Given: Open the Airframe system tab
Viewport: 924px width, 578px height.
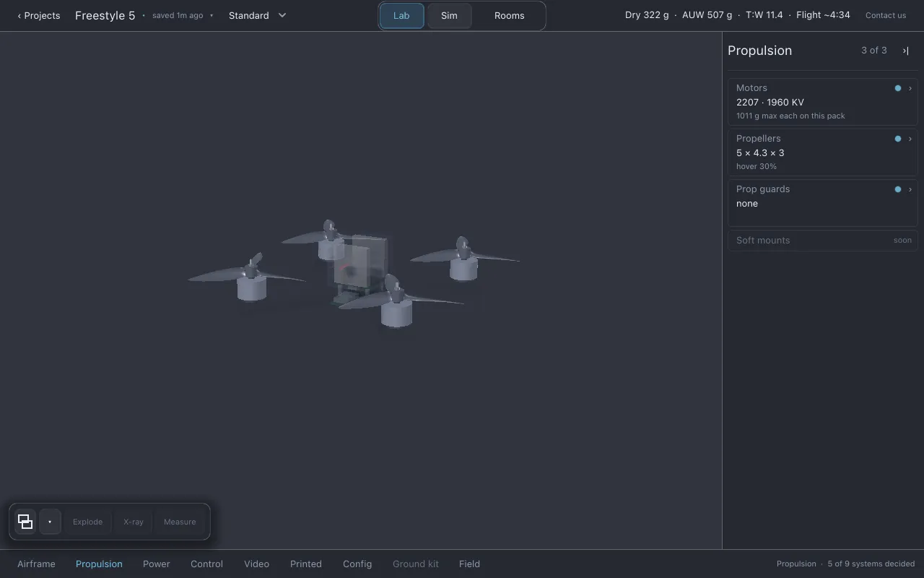Looking at the screenshot, I should pyautogui.click(x=36, y=564).
